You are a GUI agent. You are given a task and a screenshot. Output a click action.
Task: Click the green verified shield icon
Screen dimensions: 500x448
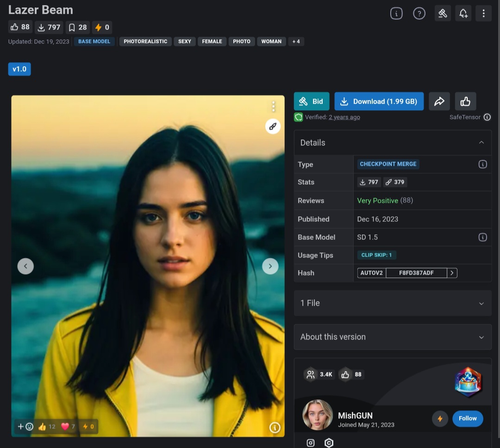pyautogui.click(x=299, y=117)
